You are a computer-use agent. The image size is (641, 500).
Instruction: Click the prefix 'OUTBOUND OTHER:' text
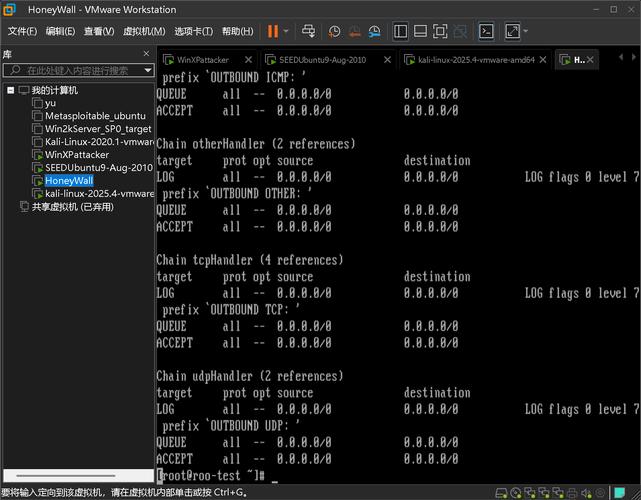tap(237, 194)
